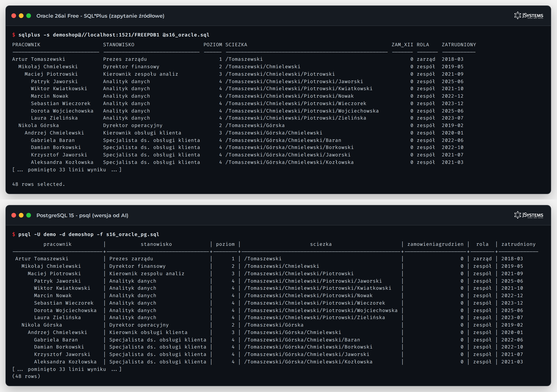Click the ZAM_XII column header

click(x=402, y=45)
